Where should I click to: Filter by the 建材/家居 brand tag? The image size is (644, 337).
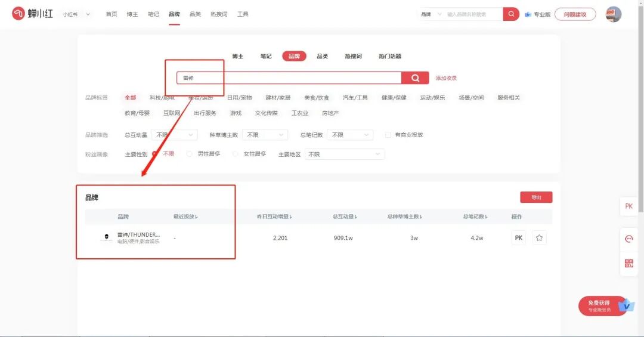(x=278, y=98)
